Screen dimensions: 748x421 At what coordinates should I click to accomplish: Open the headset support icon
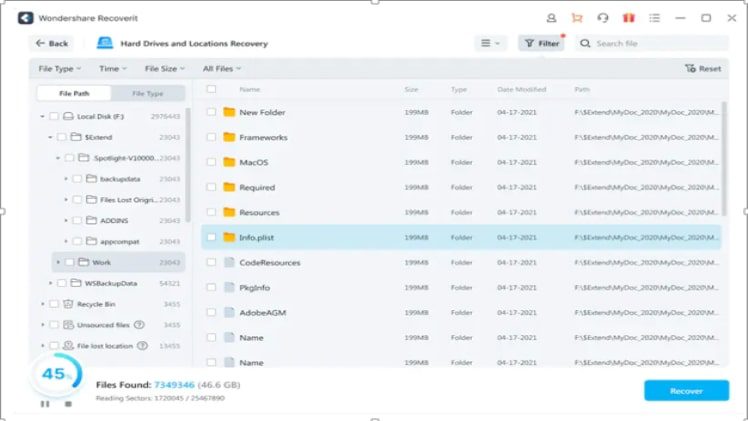603,18
